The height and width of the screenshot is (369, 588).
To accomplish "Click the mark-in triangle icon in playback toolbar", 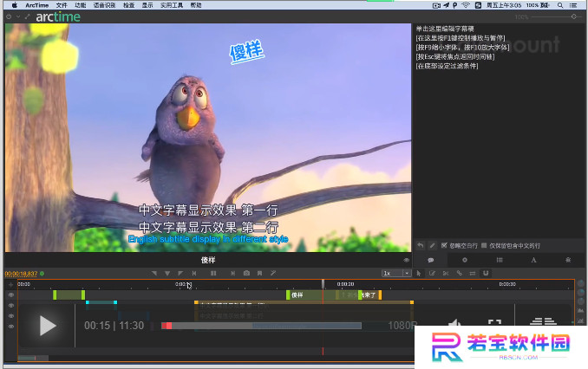I will [x=154, y=274].
